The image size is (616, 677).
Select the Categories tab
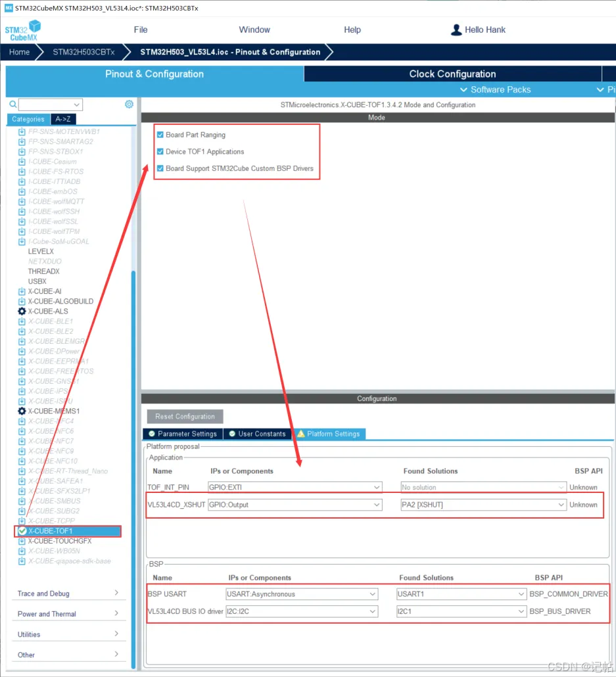[x=28, y=119]
